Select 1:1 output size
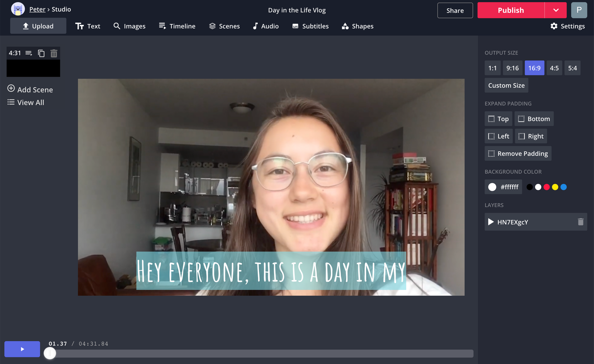The height and width of the screenshot is (364, 594). [492, 68]
